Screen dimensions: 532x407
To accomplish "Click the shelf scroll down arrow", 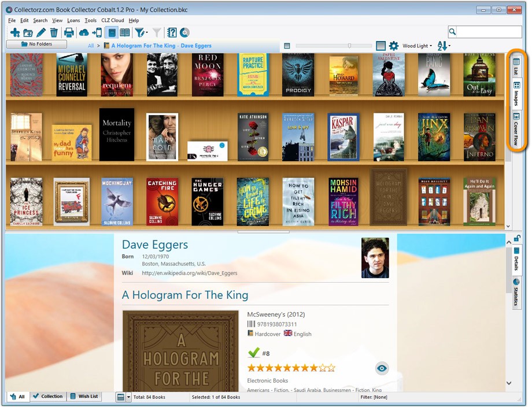I will [x=508, y=226].
